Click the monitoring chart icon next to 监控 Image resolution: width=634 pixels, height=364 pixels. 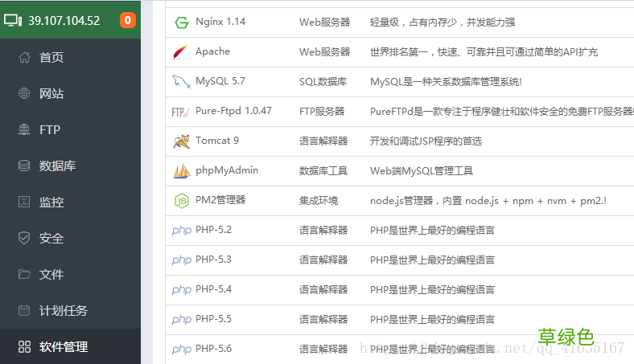tap(24, 202)
